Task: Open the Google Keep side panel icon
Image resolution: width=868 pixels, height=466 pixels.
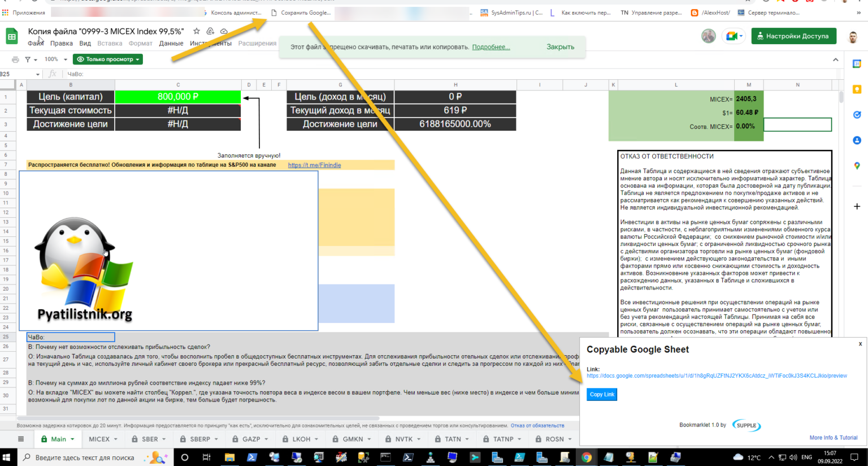Action: click(857, 89)
